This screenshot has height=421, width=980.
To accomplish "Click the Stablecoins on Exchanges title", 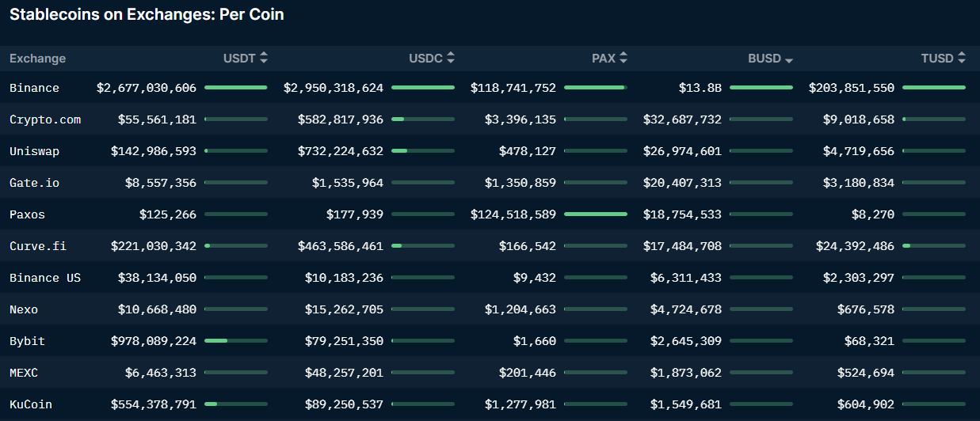I will click(147, 14).
